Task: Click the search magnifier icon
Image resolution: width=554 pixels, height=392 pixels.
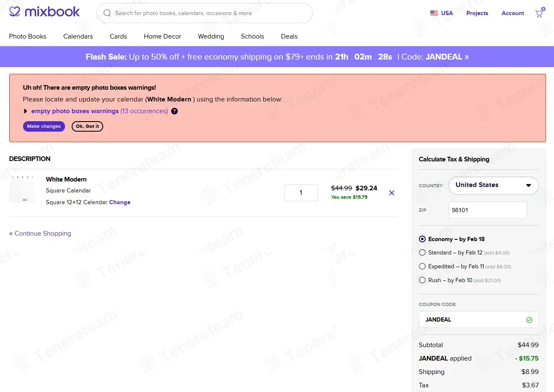Action: pyautogui.click(x=107, y=13)
